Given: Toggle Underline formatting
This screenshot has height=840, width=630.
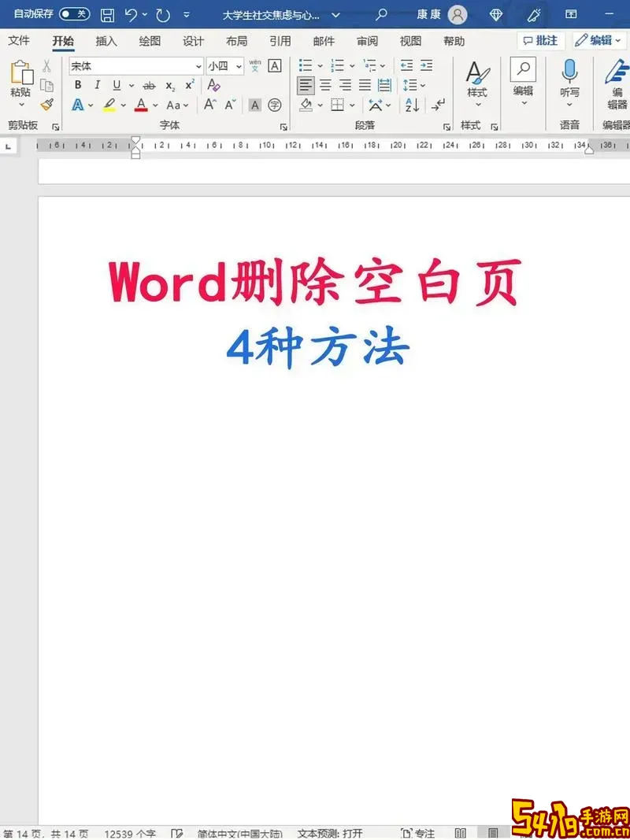Looking at the screenshot, I should point(117,85).
